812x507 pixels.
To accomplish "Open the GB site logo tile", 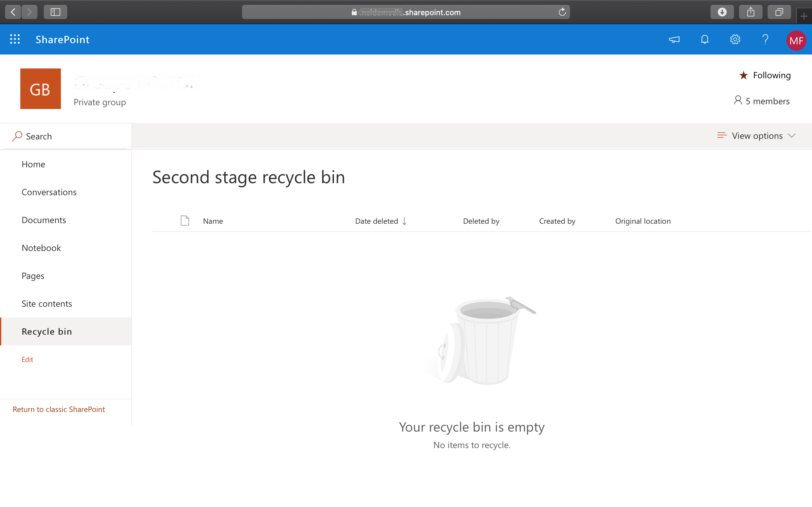I will pos(40,88).
